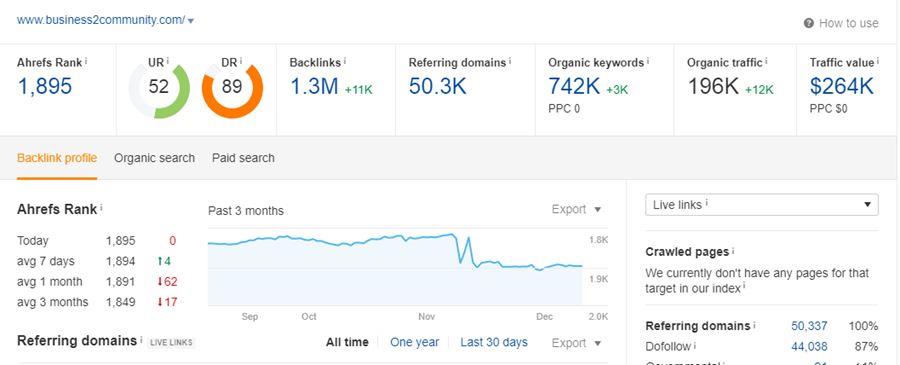Viewport: 900px width, 365px height.
Task: Open the Live links dropdown
Action: tap(762, 205)
